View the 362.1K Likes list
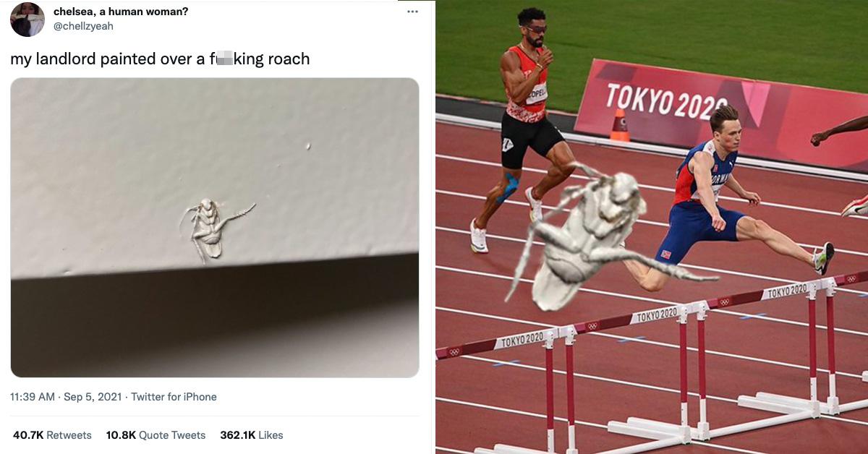This screenshot has width=868, height=454. 252,435
